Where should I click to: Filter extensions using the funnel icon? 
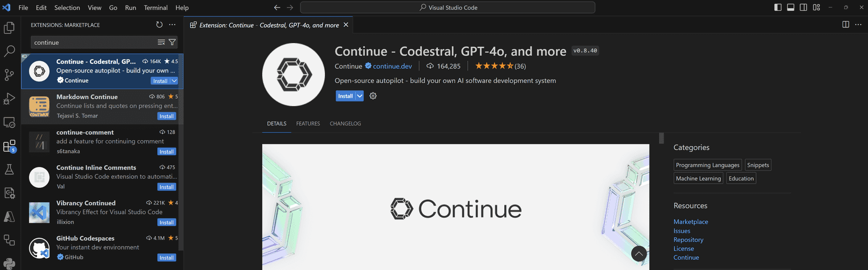pos(172,42)
